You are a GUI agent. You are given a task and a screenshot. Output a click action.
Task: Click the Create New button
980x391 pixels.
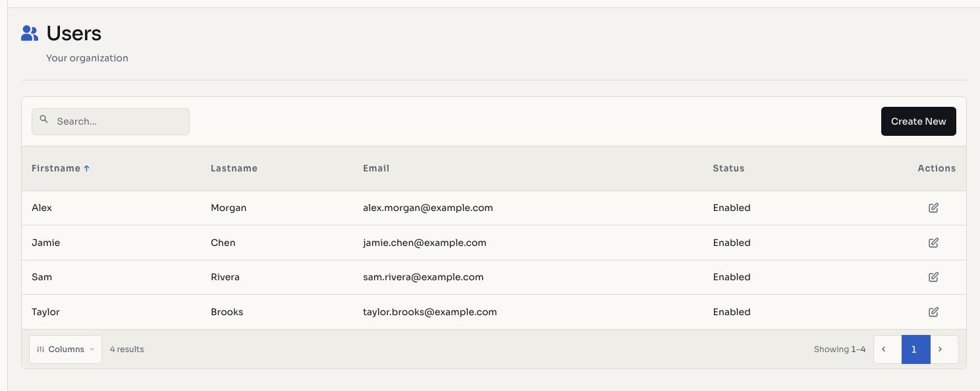918,121
